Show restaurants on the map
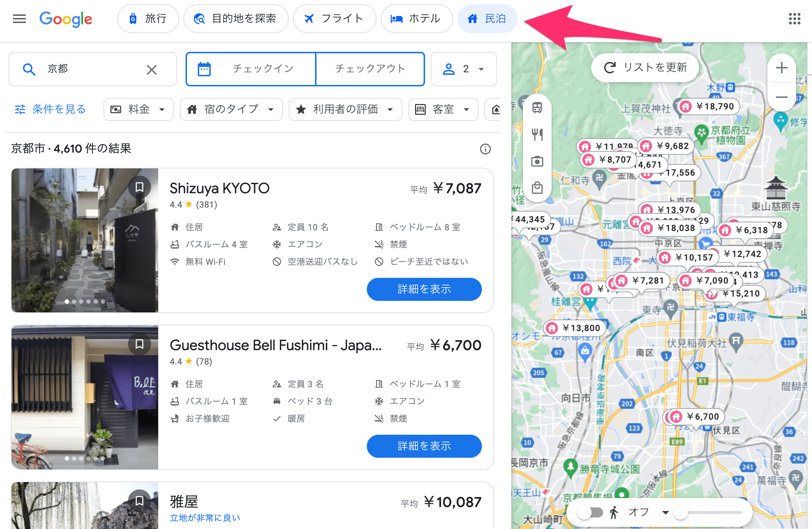 click(x=537, y=135)
